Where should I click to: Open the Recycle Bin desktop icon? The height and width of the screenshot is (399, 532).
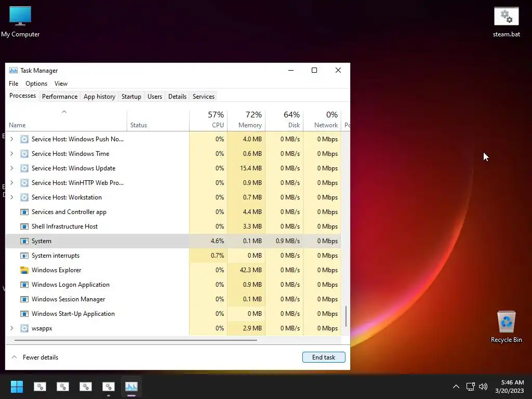506,326
